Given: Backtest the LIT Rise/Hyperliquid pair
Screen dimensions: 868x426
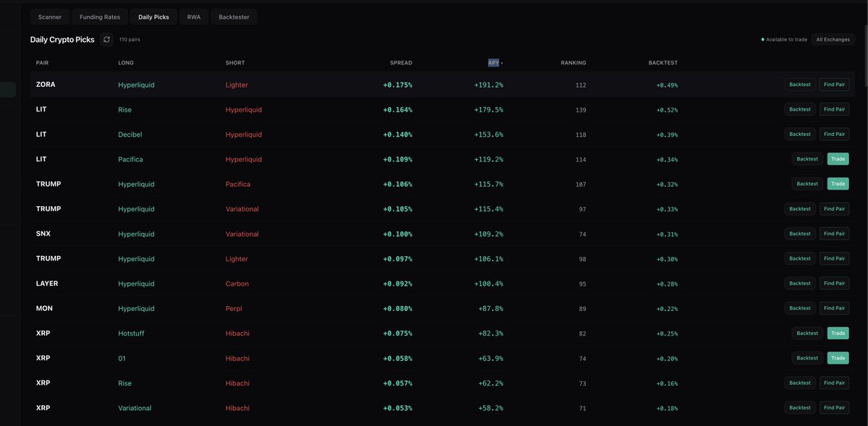Looking at the screenshot, I should click(800, 109).
